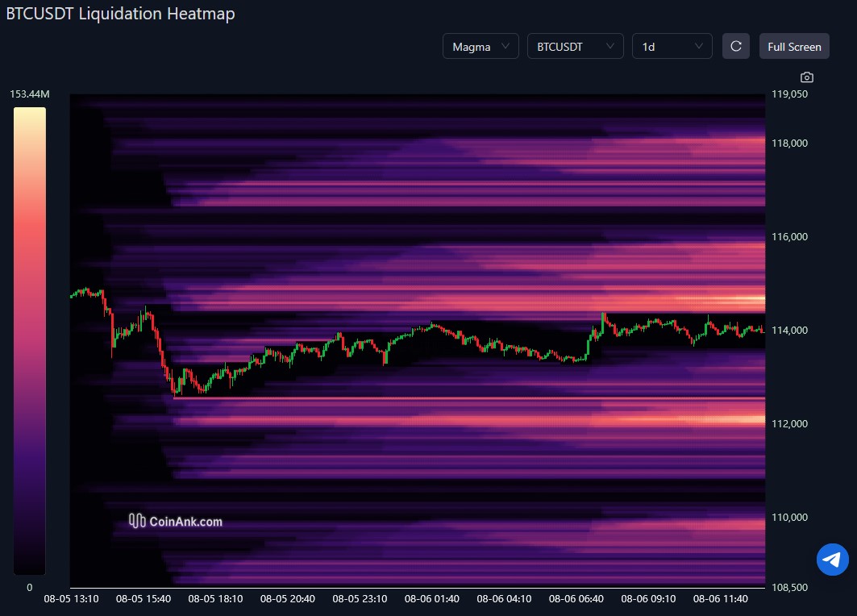
Task: Click the 119,050 price axis label
Action: pyautogui.click(x=789, y=94)
